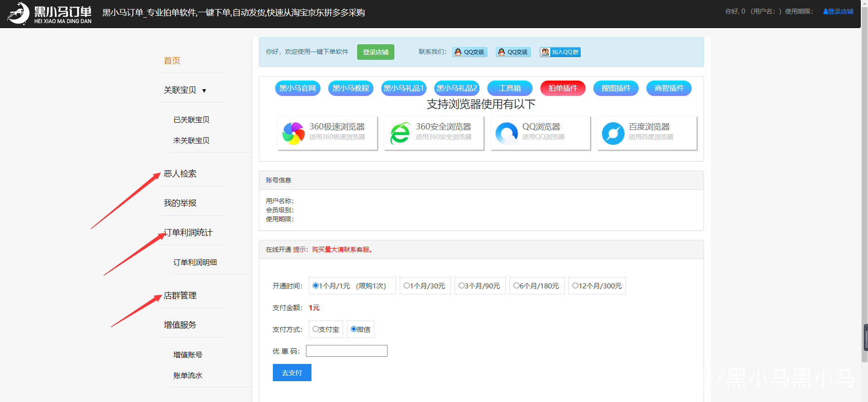Click the 黑小马教程 pill button
Image resolution: width=868 pixels, height=402 pixels.
(x=351, y=88)
